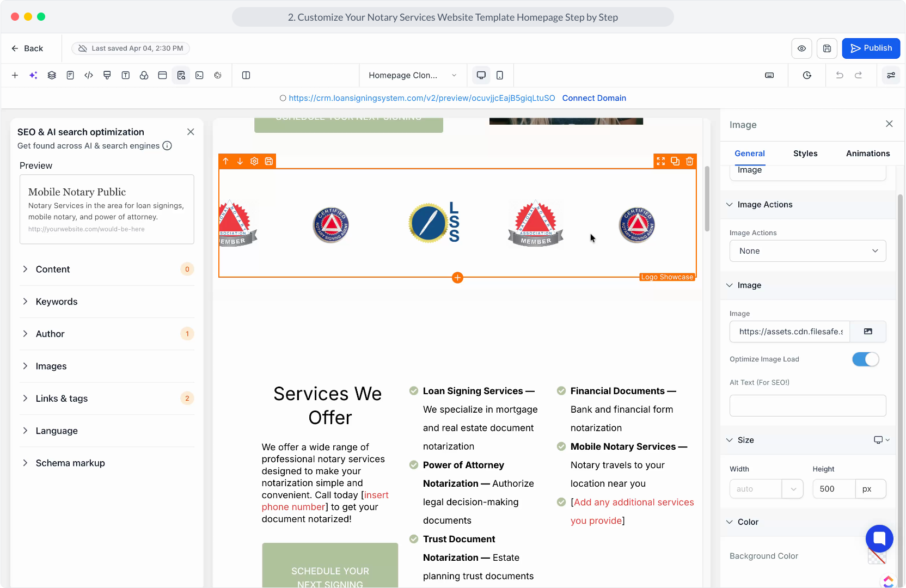Open the chat support bubble

pyautogui.click(x=879, y=538)
